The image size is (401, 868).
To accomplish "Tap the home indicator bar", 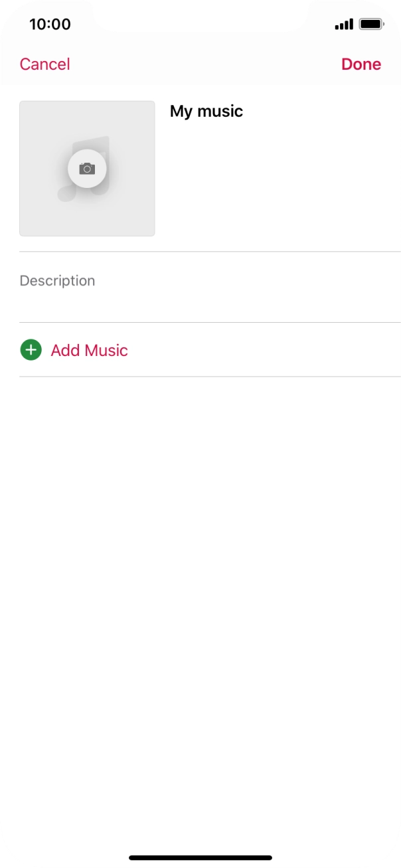I will 200,857.
